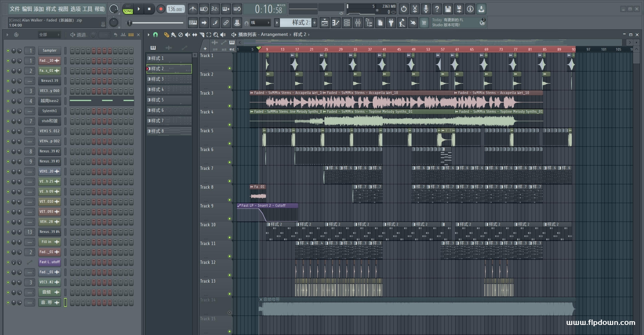Start playback with the play button
644x335 pixels.
tap(139, 9)
